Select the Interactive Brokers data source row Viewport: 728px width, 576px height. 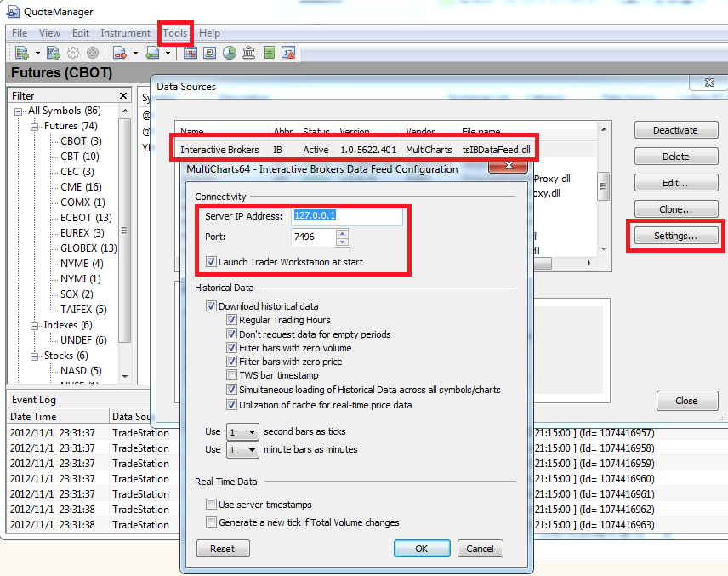(355, 150)
